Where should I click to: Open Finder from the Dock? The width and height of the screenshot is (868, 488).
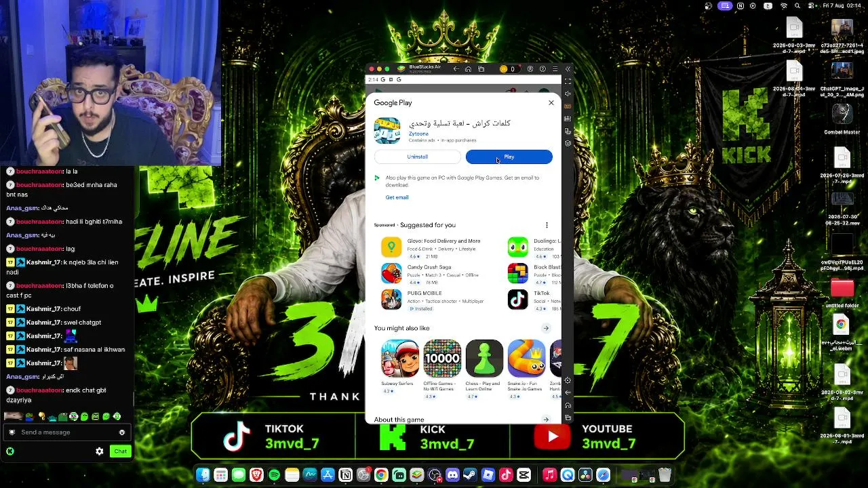(203, 475)
